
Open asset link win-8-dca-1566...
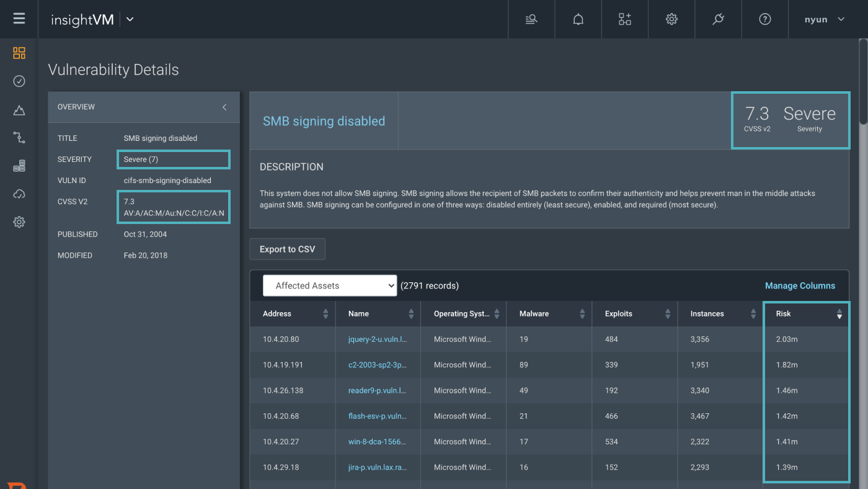click(x=377, y=442)
